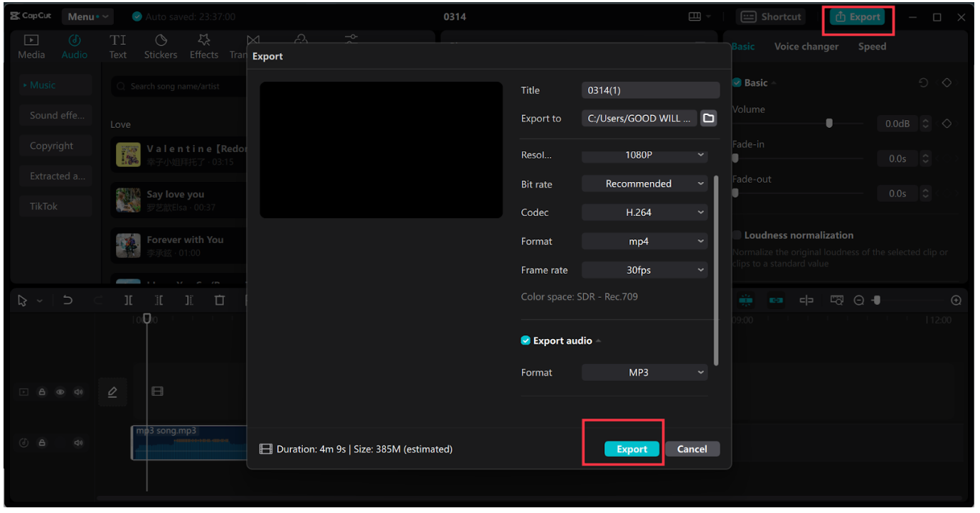Lock the mp3 song audio track
This screenshot has width=980, height=513.
point(42,442)
